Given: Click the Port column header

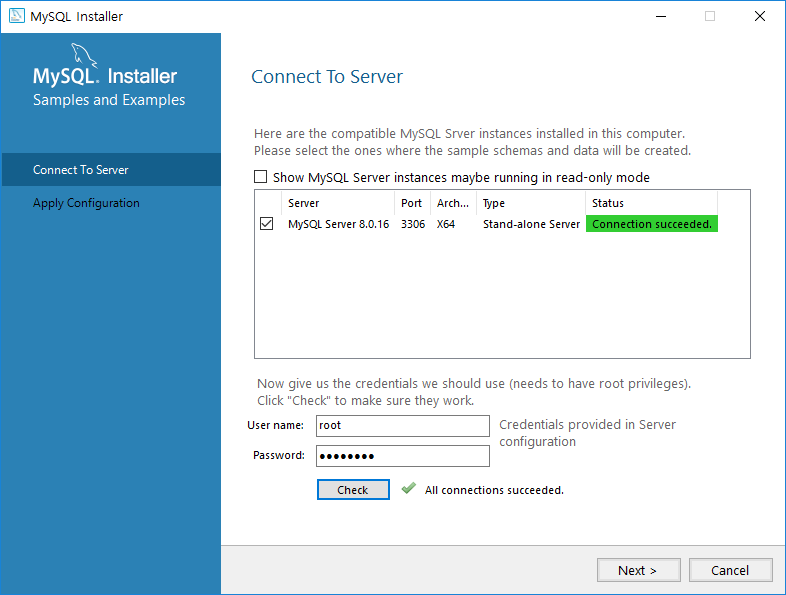Looking at the screenshot, I should (x=412, y=203).
